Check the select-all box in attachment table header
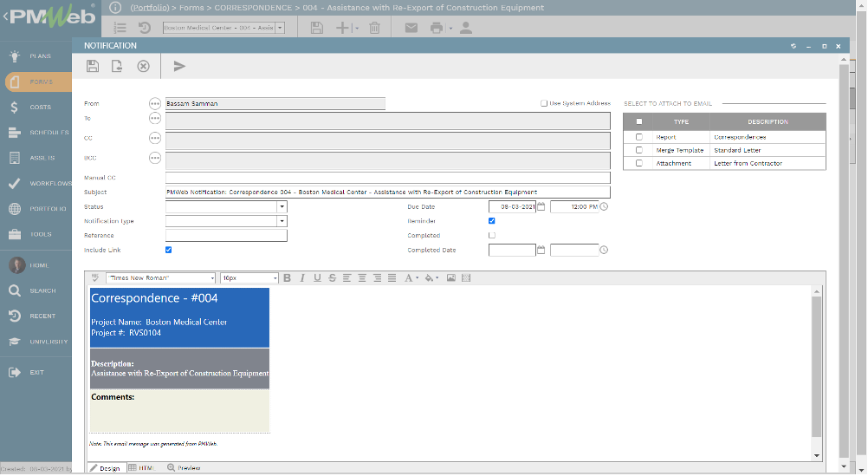This screenshot has height=476, width=868. (639, 122)
